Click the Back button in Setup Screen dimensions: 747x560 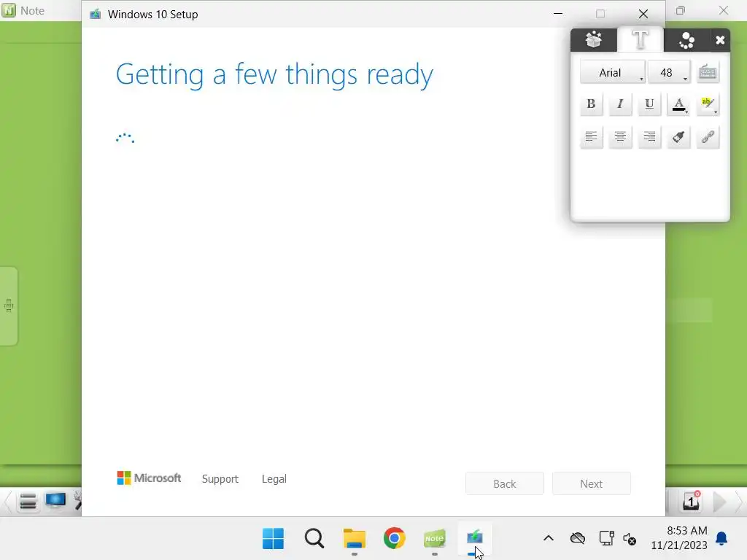[x=505, y=484]
